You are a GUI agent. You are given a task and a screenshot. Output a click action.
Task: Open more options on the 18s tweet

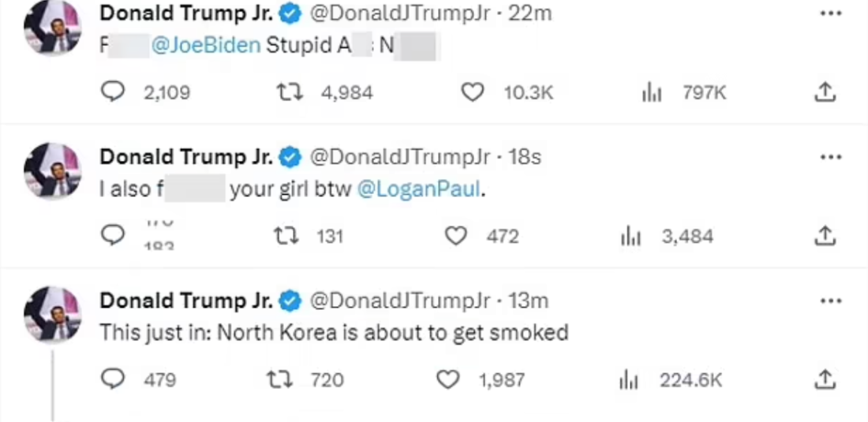pyautogui.click(x=830, y=157)
